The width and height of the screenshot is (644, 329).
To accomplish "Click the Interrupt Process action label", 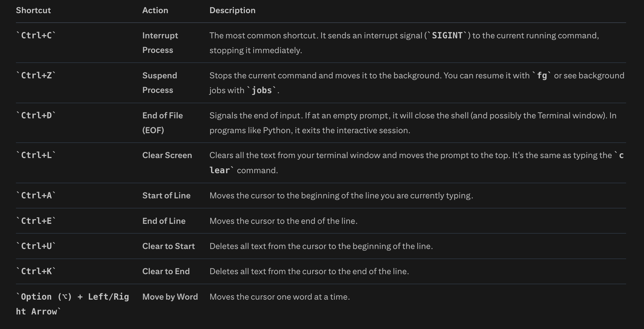I will tap(160, 43).
